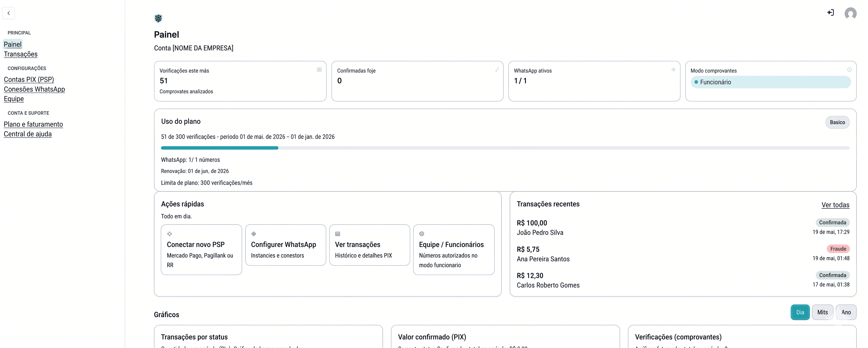Open Equipe / Funcionários quick action

pos(454,249)
